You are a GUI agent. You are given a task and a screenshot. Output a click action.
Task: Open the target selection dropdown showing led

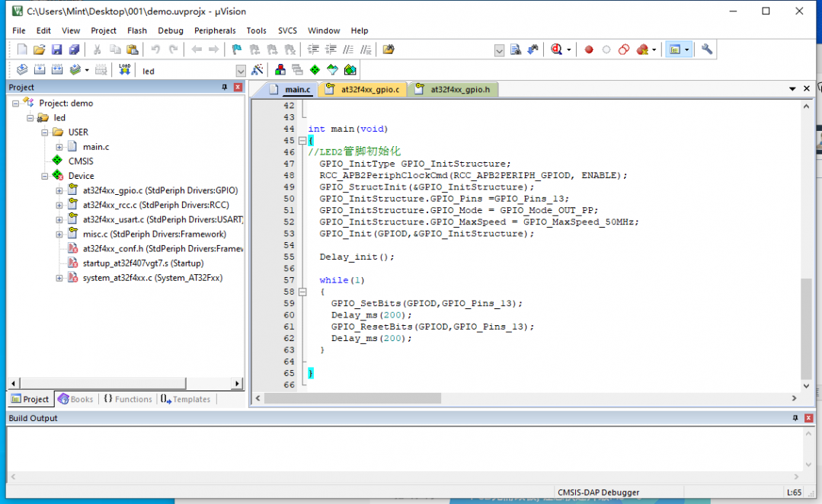pos(241,71)
